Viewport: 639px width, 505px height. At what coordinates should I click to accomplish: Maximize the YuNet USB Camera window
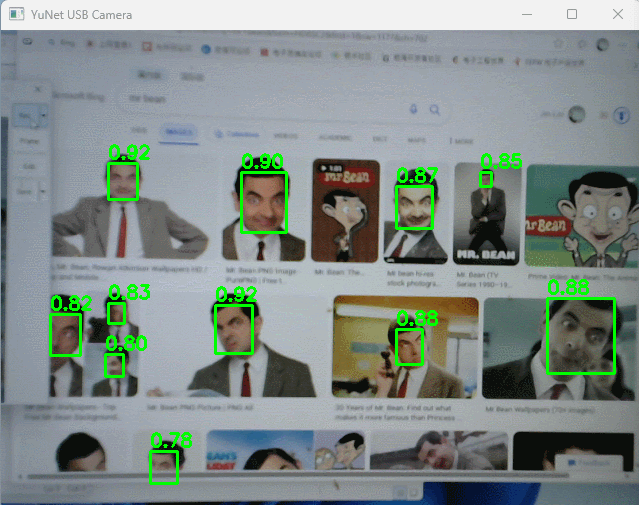571,15
